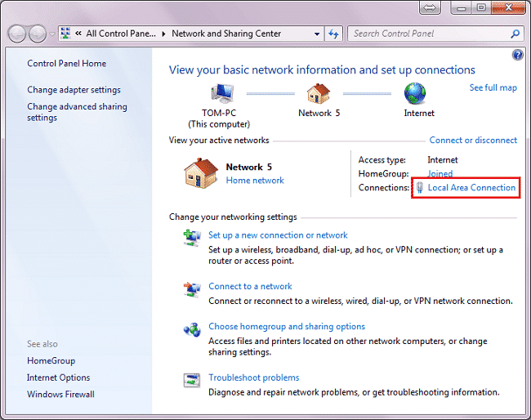
Task: Click the active network house icon
Action: [201, 174]
